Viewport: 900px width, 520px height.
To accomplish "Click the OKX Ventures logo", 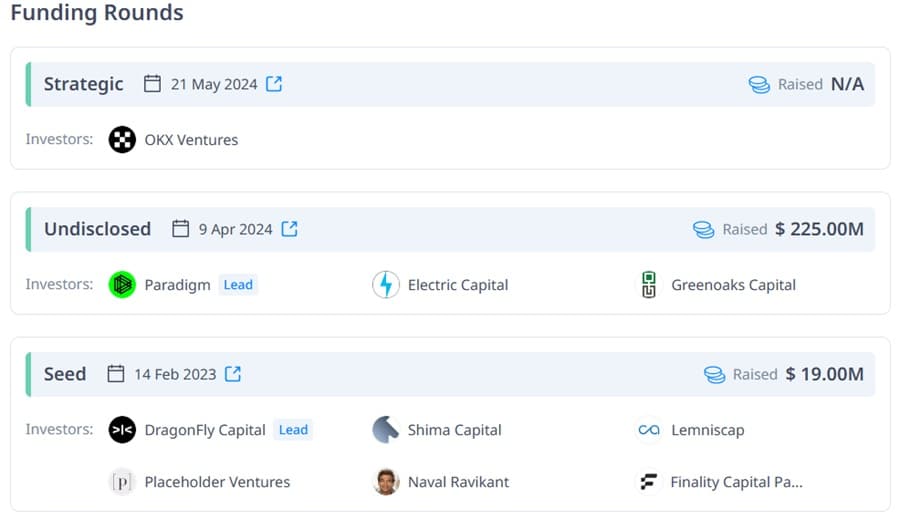I will (122, 139).
